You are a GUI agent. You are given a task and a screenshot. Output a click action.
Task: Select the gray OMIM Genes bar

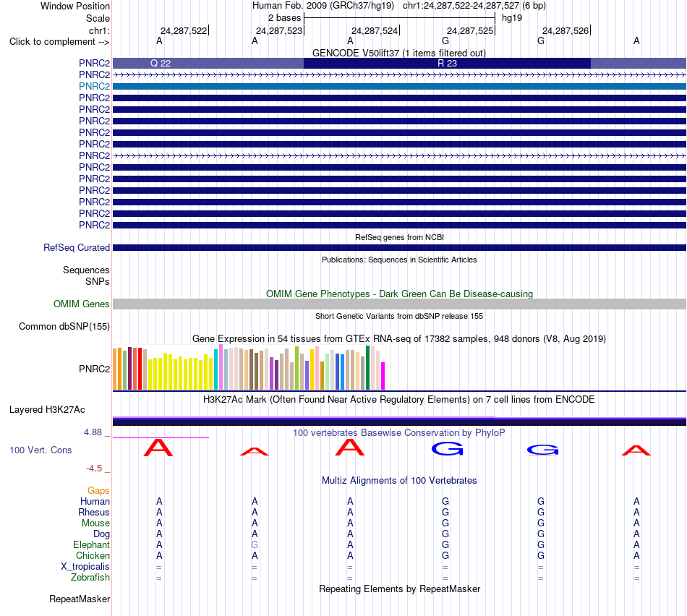[x=399, y=304]
